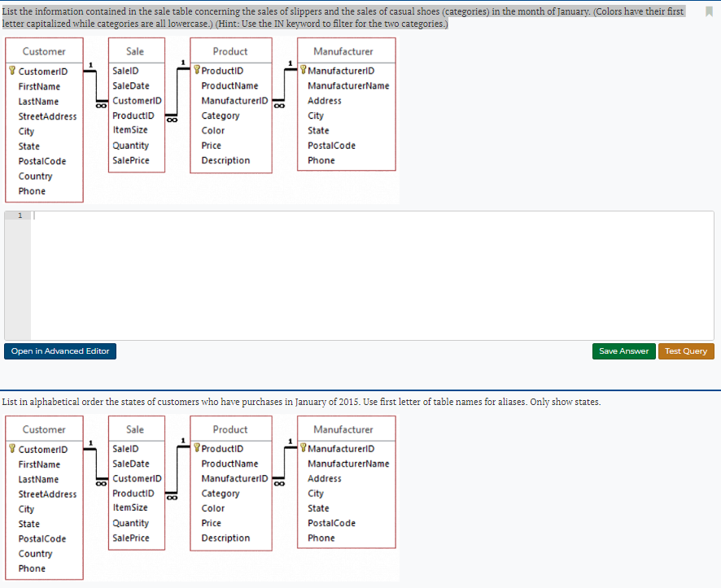
Task: Click Price field in bottom Product table
Action: 211,523
